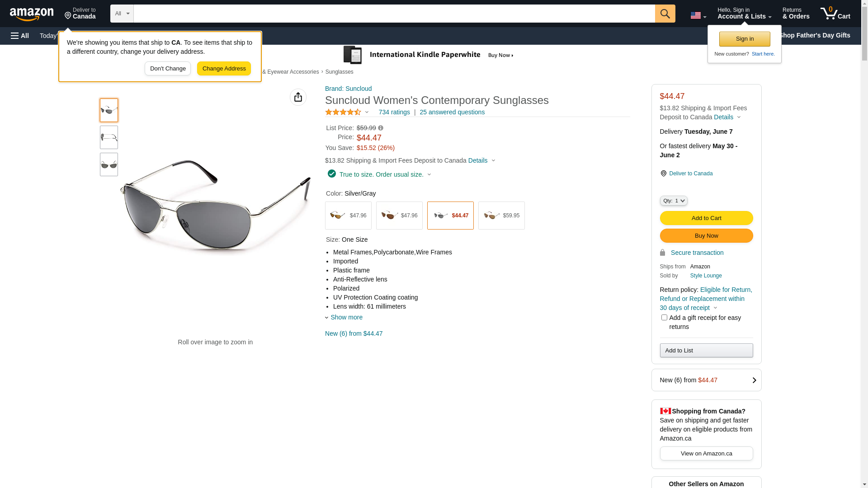The height and width of the screenshot is (488, 868).
Task: Click the list price info icon
Action: (x=381, y=128)
